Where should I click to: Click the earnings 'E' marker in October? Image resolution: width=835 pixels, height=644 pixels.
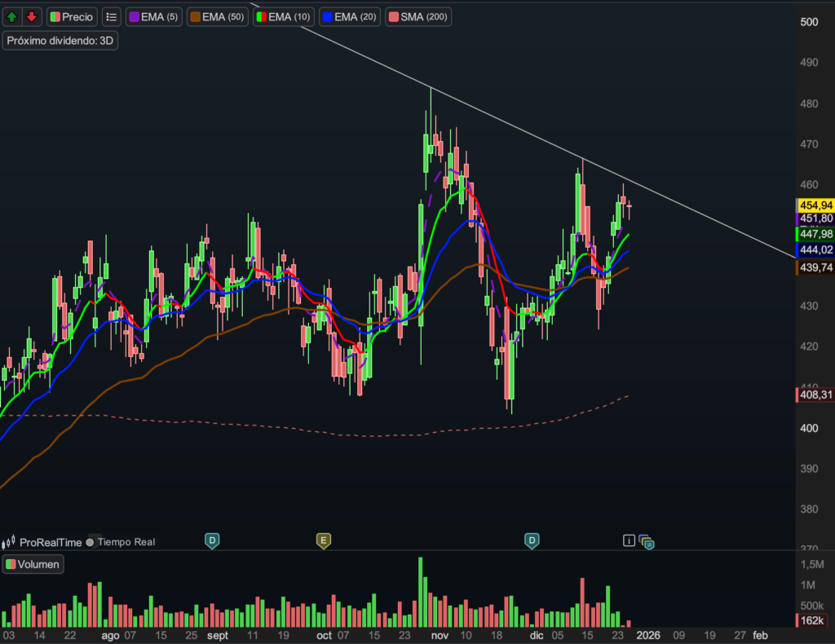[324, 540]
